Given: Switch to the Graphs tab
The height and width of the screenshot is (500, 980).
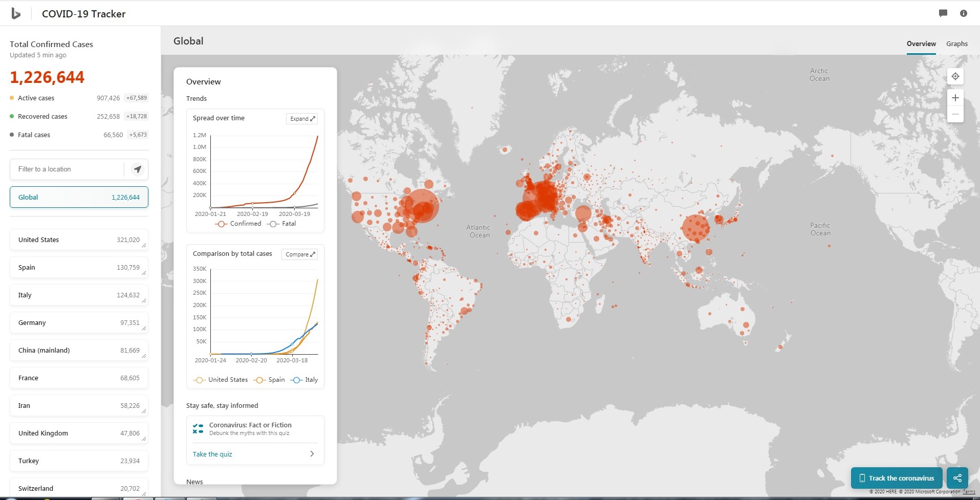Looking at the screenshot, I should (x=956, y=44).
